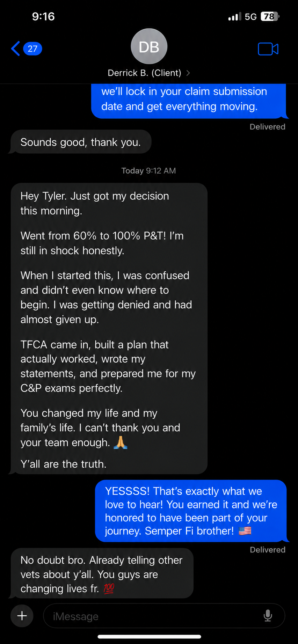
Task: Tap the microphone dictation icon
Action: [268, 616]
